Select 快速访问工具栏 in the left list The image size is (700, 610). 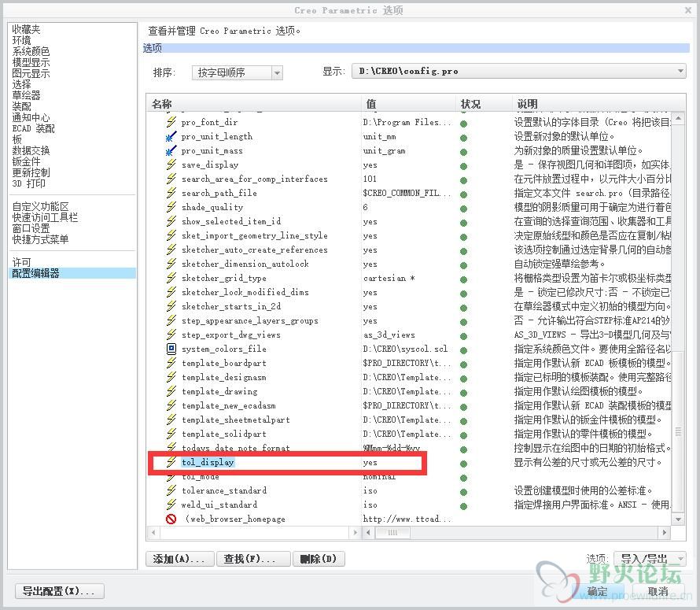point(45,217)
